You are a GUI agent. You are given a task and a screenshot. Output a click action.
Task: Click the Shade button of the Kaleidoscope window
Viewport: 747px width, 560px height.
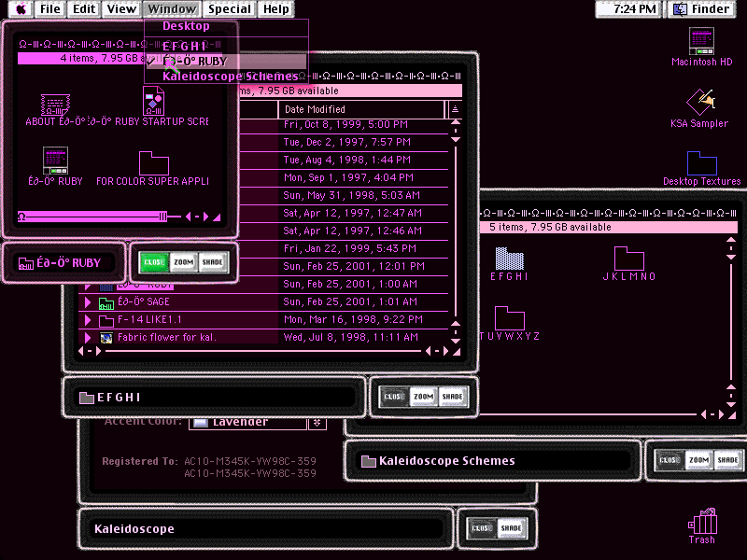point(511,528)
